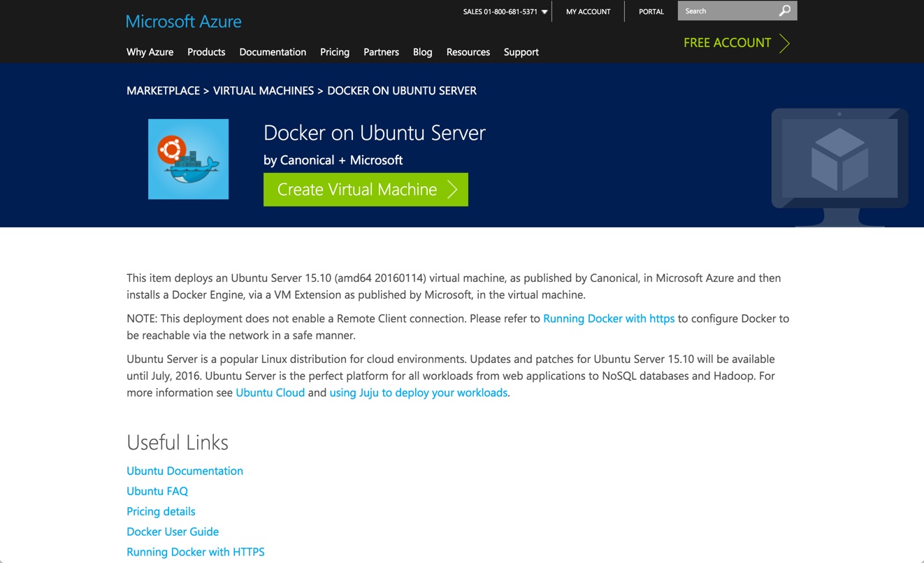Follow the Ubuntu Cloud link
Screen dimensions: 924x563
click(x=270, y=393)
